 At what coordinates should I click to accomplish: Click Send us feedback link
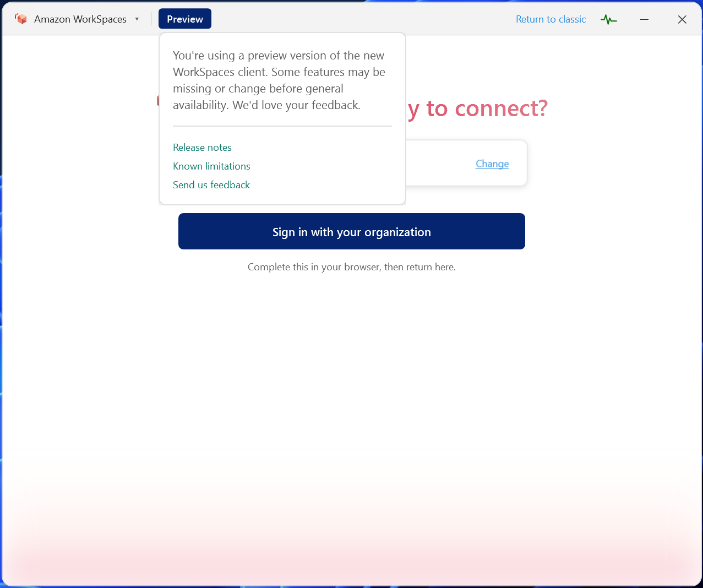click(x=211, y=185)
